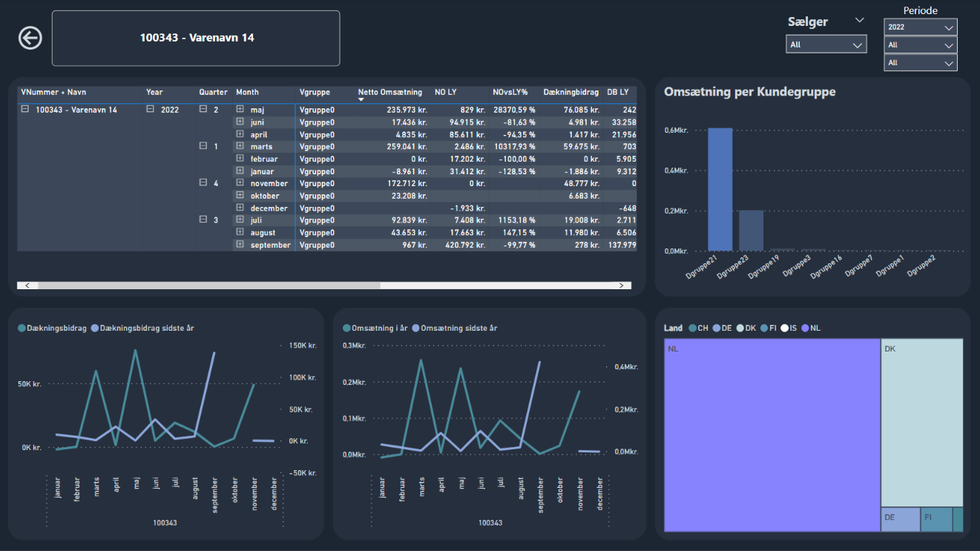Select the Dgruppe21 bar in the chart
980x551 pixels.
720,189
